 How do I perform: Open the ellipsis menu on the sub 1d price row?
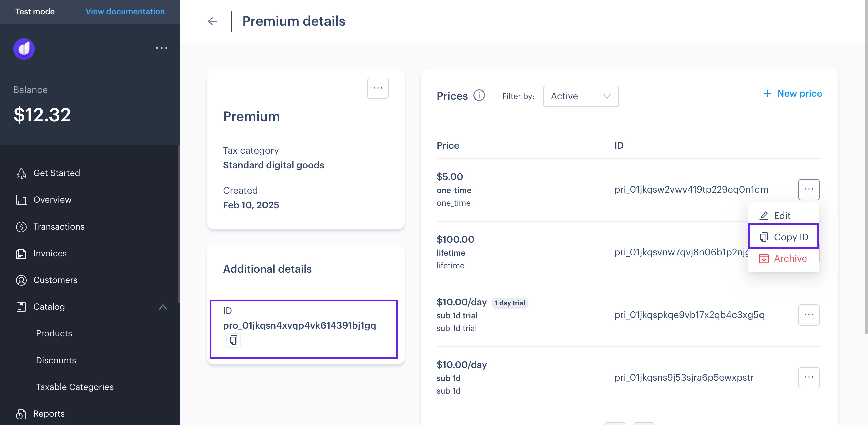tap(809, 377)
